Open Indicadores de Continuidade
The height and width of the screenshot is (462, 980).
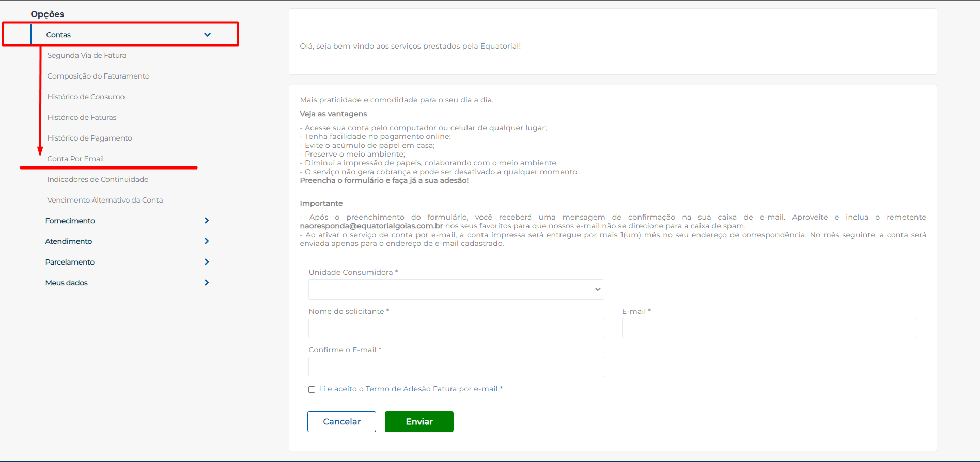click(x=98, y=179)
